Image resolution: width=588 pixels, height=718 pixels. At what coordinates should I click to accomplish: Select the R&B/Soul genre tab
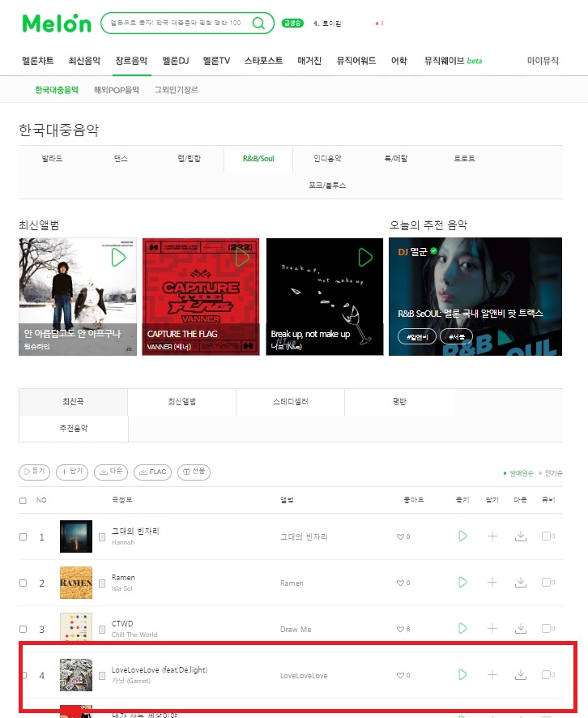click(x=258, y=159)
